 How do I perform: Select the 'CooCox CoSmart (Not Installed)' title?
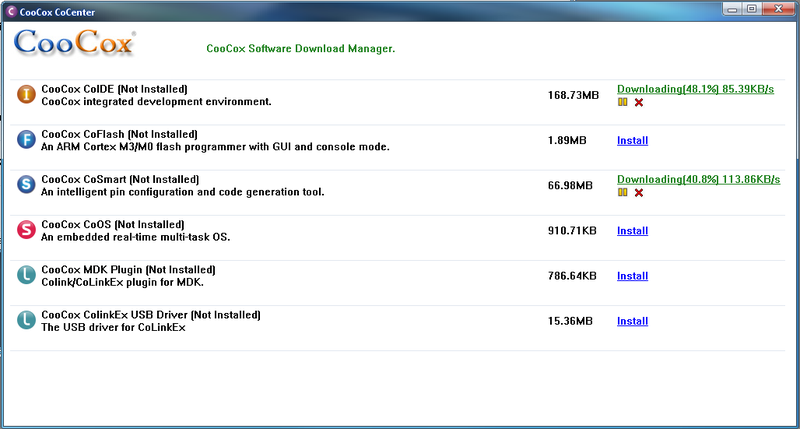click(x=120, y=179)
